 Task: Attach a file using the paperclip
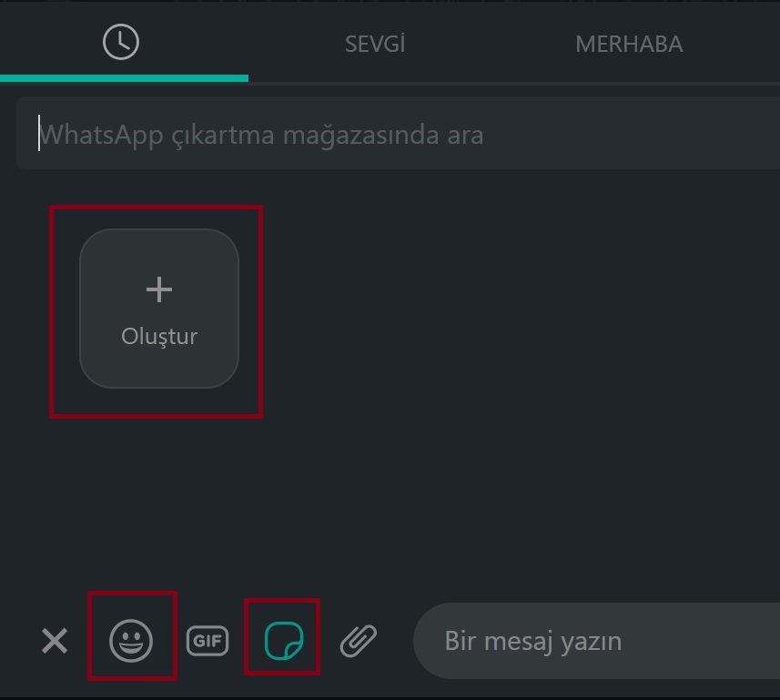[359, 641]
